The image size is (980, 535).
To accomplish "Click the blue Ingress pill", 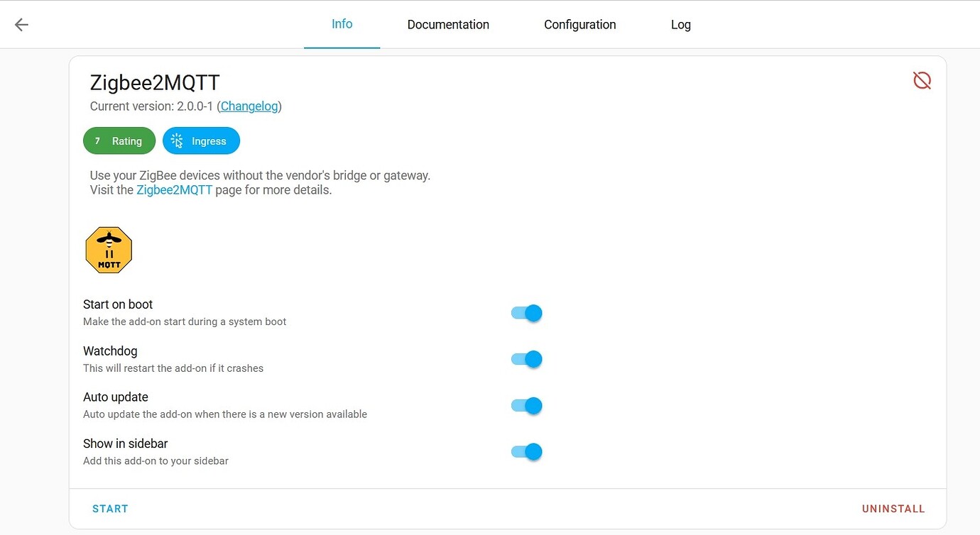I will [x=201, y=140].
